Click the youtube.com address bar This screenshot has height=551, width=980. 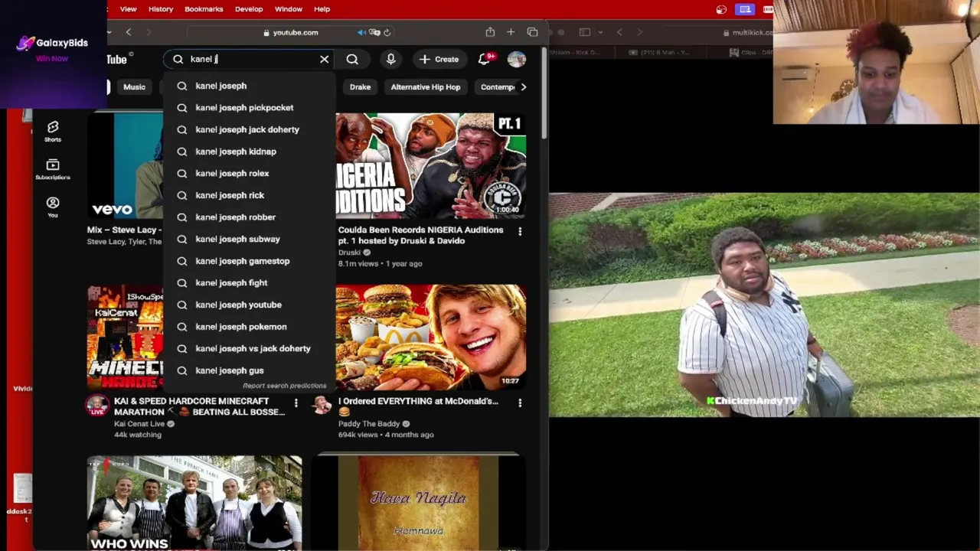pyautogui.click(x=289, y=32)
